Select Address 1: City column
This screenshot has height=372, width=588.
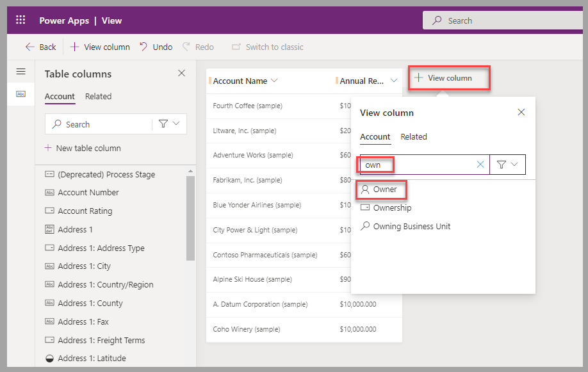[78, 266]
